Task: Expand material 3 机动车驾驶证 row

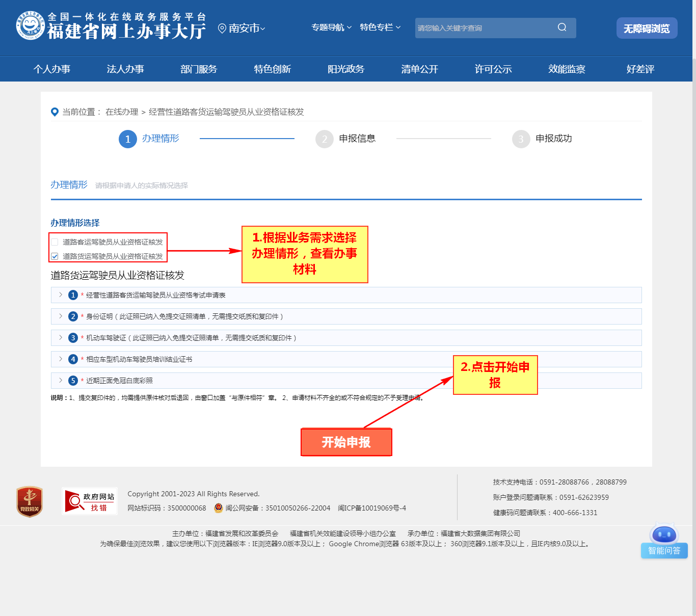Action: (346, 338)
